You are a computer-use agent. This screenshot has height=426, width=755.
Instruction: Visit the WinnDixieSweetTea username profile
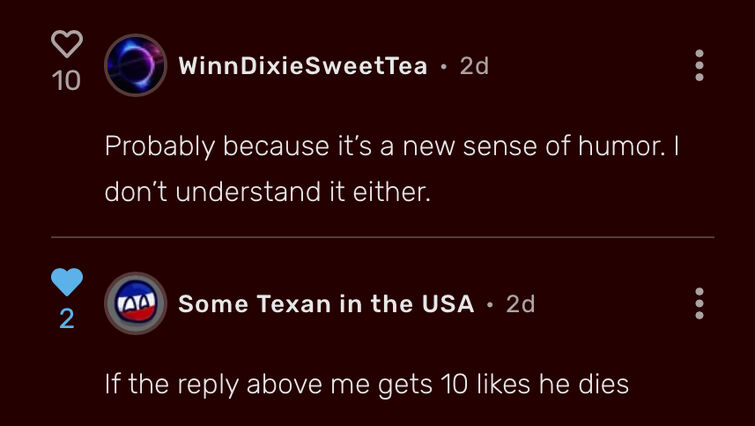303,65
